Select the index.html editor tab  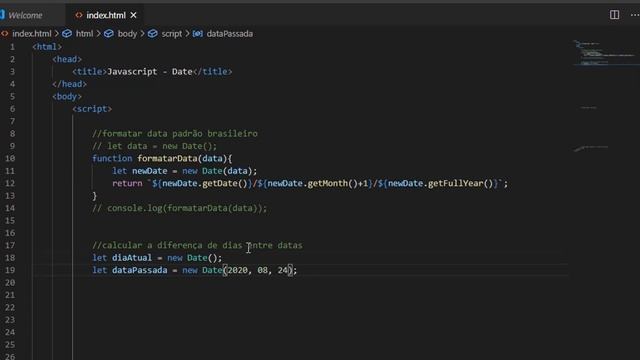tap(105, 15)
